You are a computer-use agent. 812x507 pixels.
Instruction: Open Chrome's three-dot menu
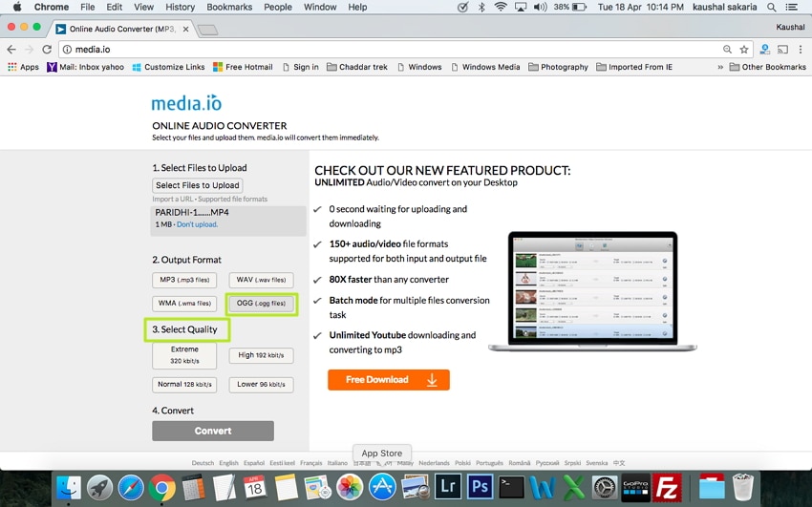[801, 49]
